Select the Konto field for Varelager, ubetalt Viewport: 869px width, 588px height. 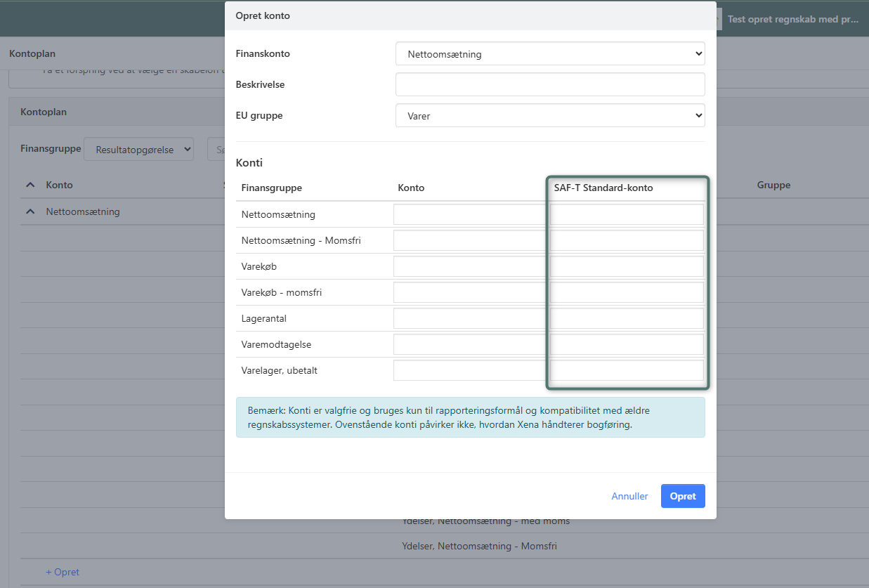coord(471,370)
